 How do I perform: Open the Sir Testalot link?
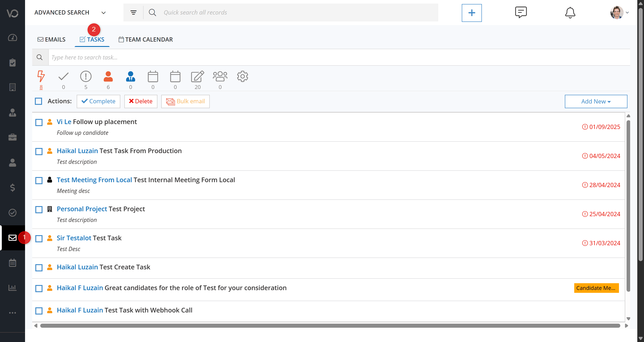[x=74, y=238]
